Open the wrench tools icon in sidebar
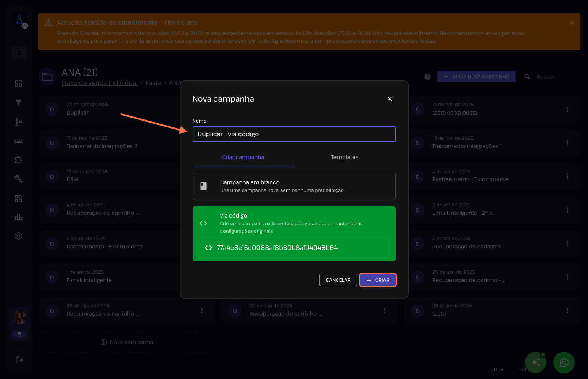 click(18, 179)
